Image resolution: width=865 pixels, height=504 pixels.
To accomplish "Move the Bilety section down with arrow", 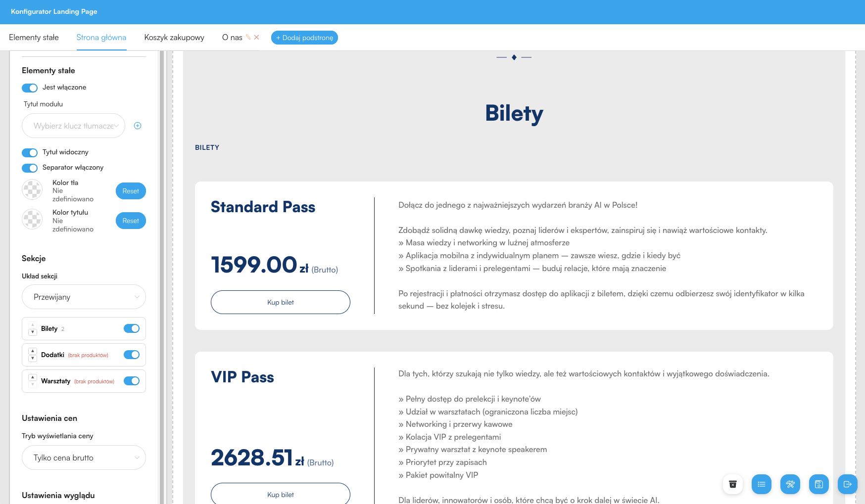I will point(33,332).
